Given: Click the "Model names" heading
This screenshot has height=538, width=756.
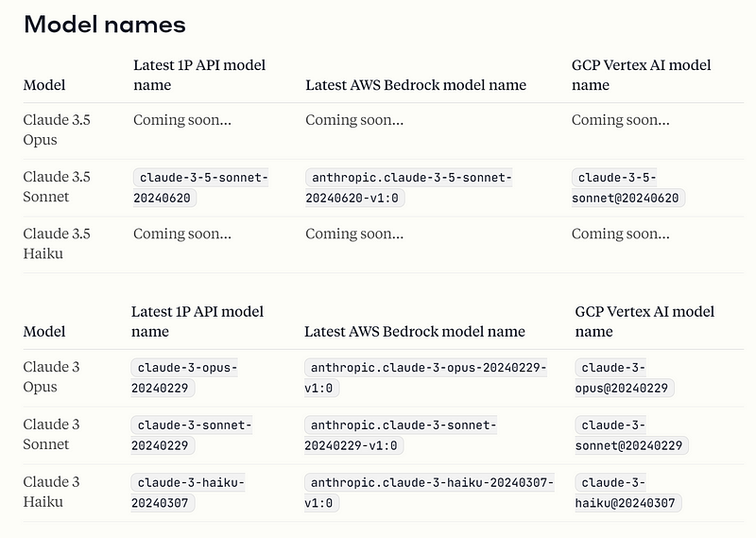Looking at the screenshot, I should [104, 25].
